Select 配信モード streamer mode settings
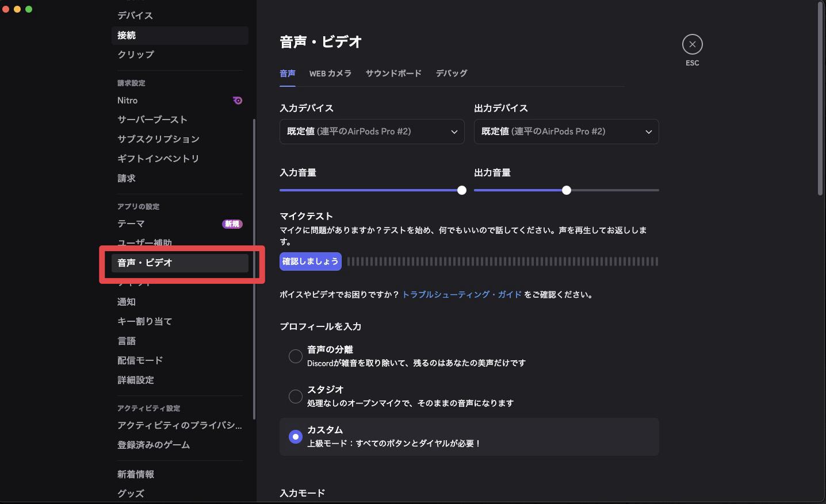This screenshot has height=504, width=826. click(139, 360)
